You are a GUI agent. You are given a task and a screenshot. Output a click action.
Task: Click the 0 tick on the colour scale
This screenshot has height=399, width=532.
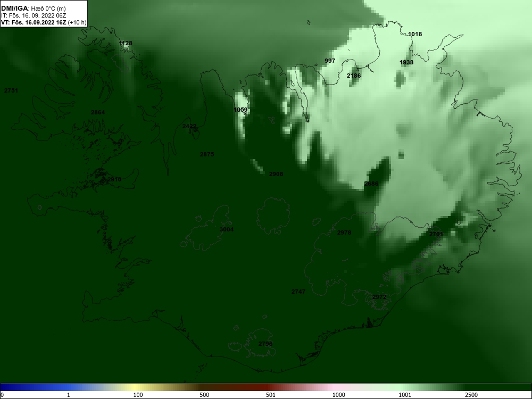(x=2, y=395)
